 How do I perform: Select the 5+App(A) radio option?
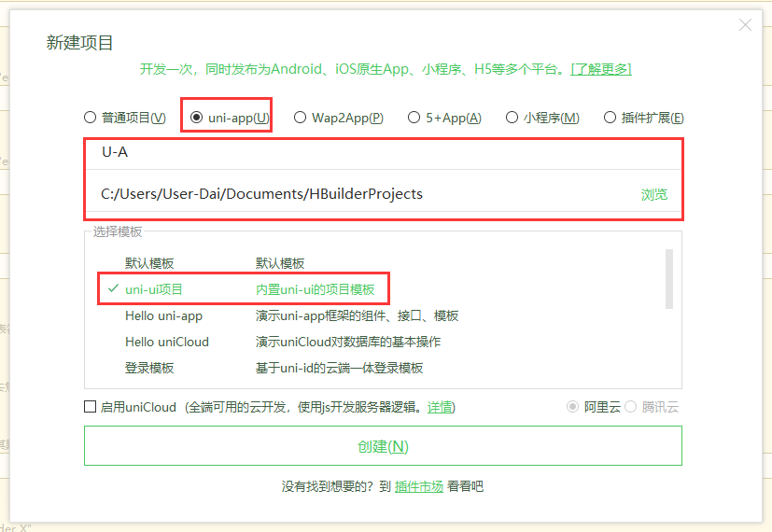point(414,118)
